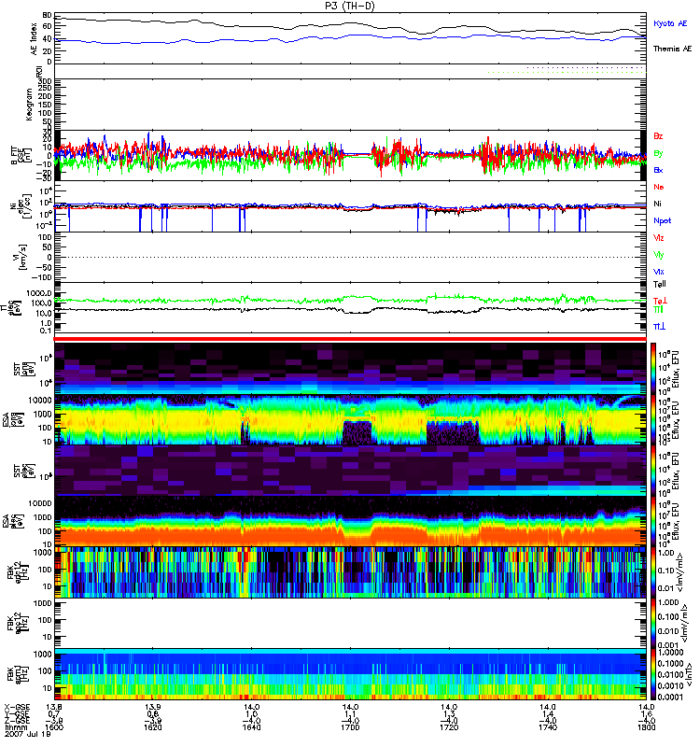Click the "<|mV/m|>" label beside edc12 color bar

click(x=679, y=572)
